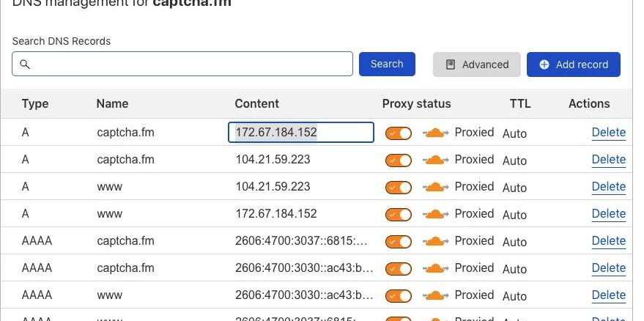Viewport: 644px width, 321px height.
Task: Edit the 172.67.184.152 content field
Action: (301, 133)
